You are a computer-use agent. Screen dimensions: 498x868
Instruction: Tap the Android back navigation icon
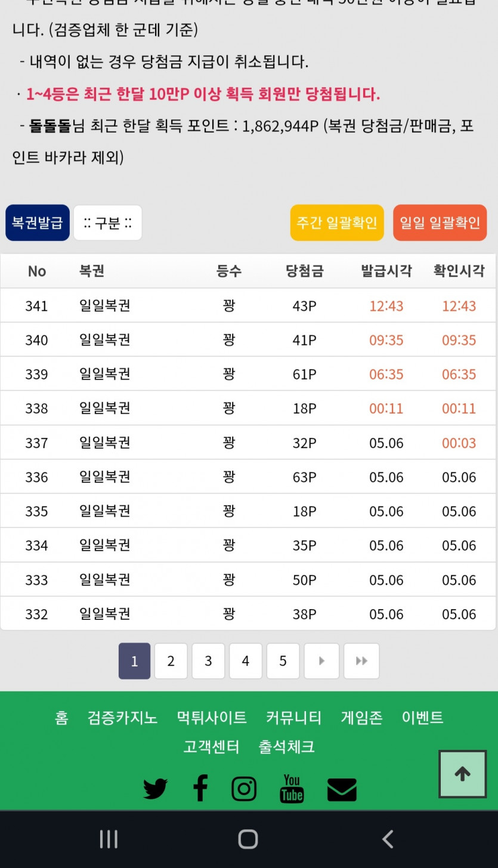pyautogui.click(x=388, y=839)
